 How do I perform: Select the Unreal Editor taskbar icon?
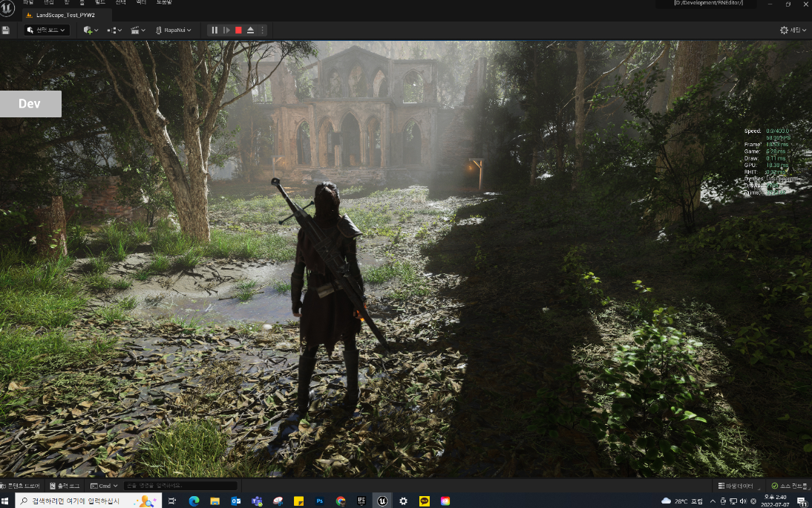click(382, 501)
